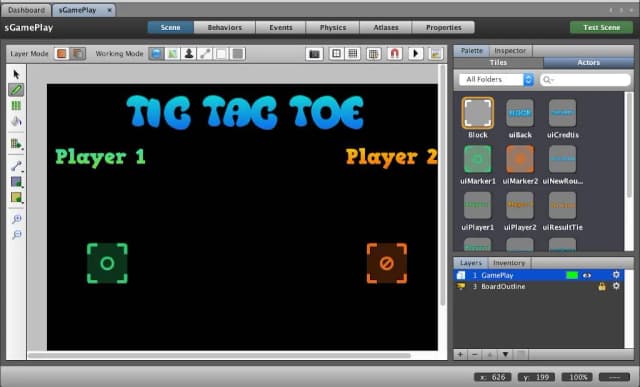Select the uiPlayer2 actor thumbnail
Image resolution: width=640 pixels, height=387 pixels.
(520, 205)
